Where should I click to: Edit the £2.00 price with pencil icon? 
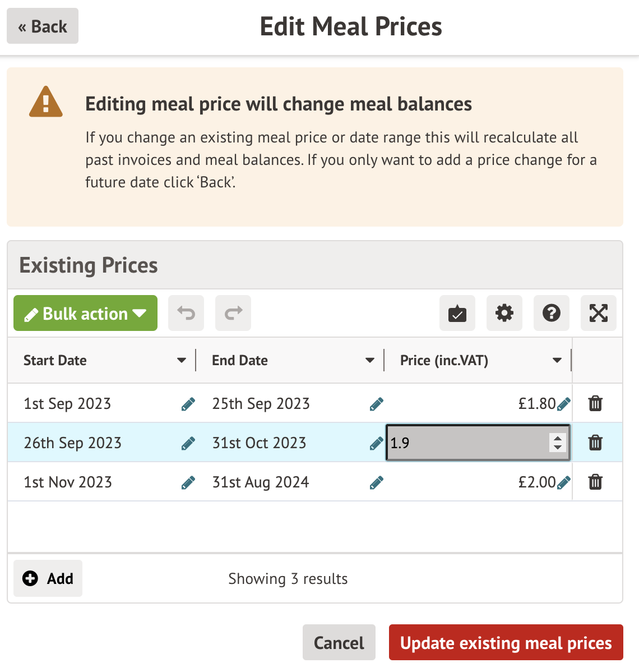tap(564, 482)
